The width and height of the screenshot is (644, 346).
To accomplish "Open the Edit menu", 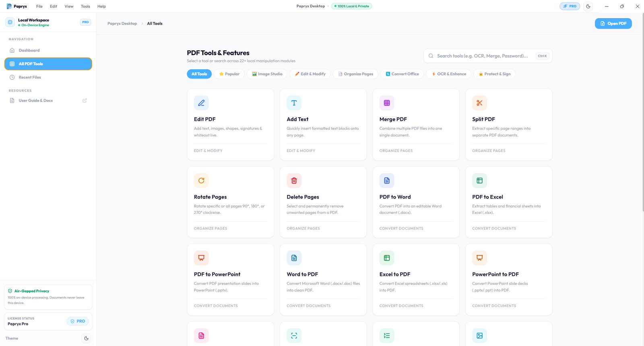I will pyautogui.click(x=54, y=6).
